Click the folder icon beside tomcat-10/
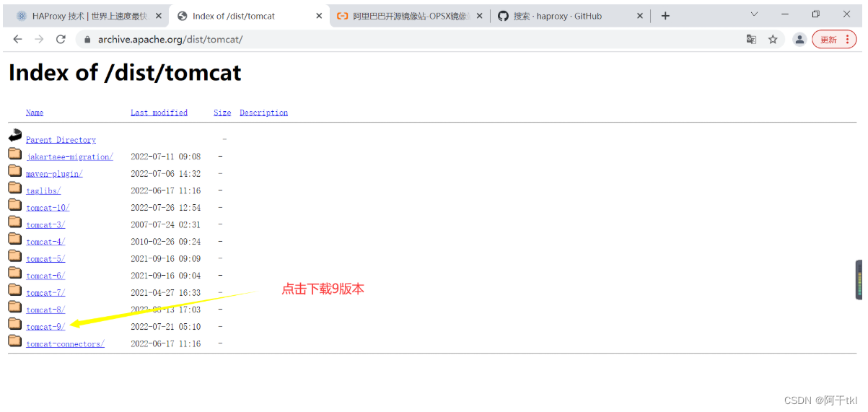 [x=14, y=204]
